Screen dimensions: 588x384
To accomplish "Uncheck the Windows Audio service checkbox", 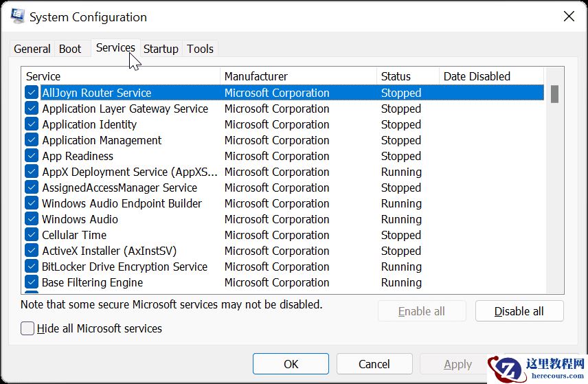I will click(32, 219).
